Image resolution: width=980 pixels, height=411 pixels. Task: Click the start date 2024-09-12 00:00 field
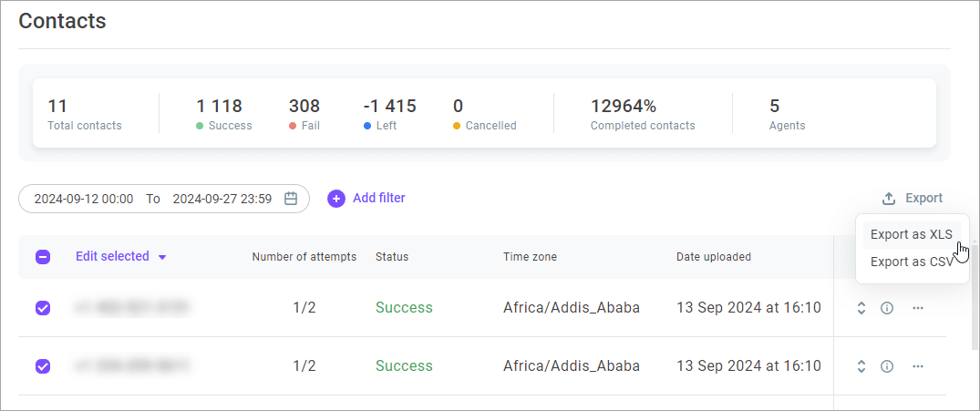tap(84, 199)
